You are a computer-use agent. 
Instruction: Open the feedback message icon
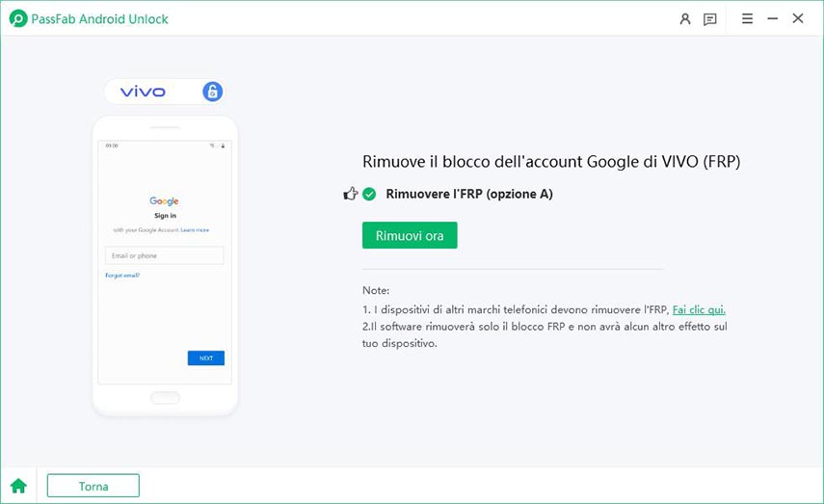point(710,18)
